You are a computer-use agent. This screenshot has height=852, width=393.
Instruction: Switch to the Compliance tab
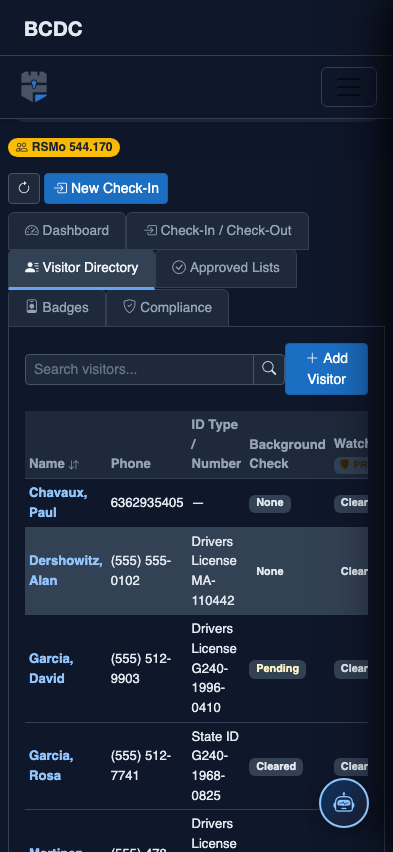point(167,308)
